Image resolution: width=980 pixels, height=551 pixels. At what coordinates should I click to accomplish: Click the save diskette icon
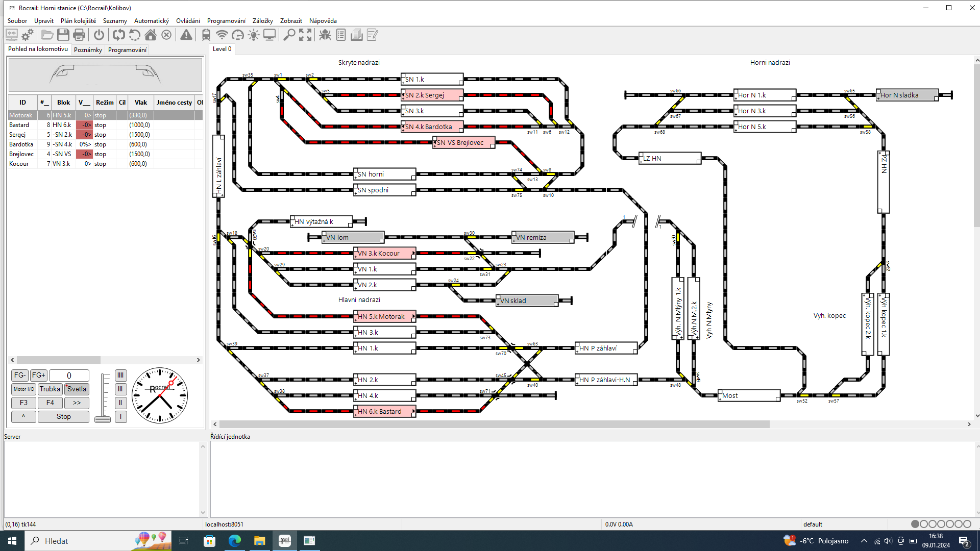coord(63,35)
